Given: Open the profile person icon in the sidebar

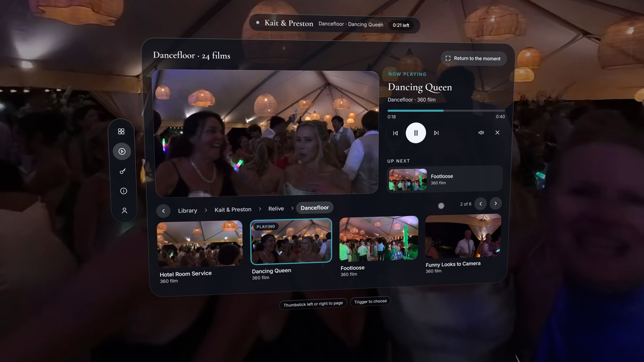Looking at the screenshot, I should pyautogui.click(x=124, y=210).
